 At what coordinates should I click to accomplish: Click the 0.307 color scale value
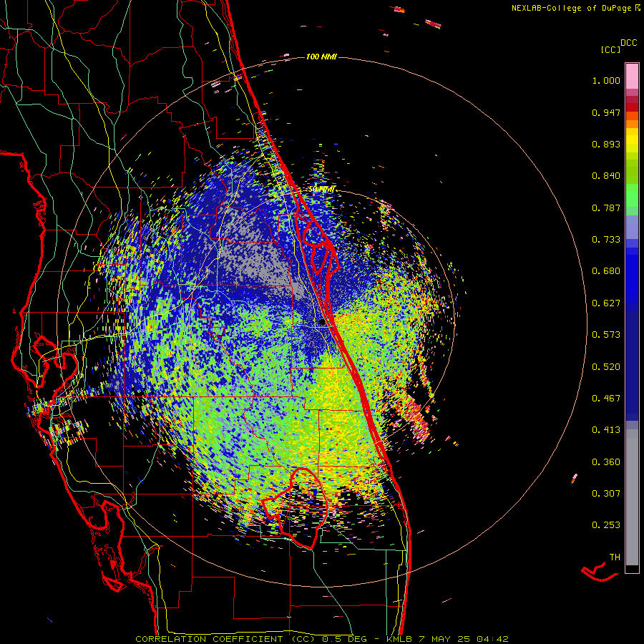[606, 493]
